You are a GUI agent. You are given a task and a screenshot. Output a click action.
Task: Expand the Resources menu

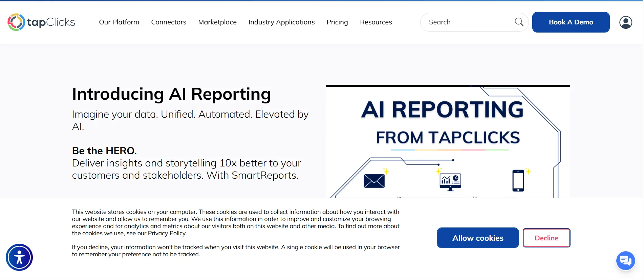pyautogui.click(x=376, y=22)
